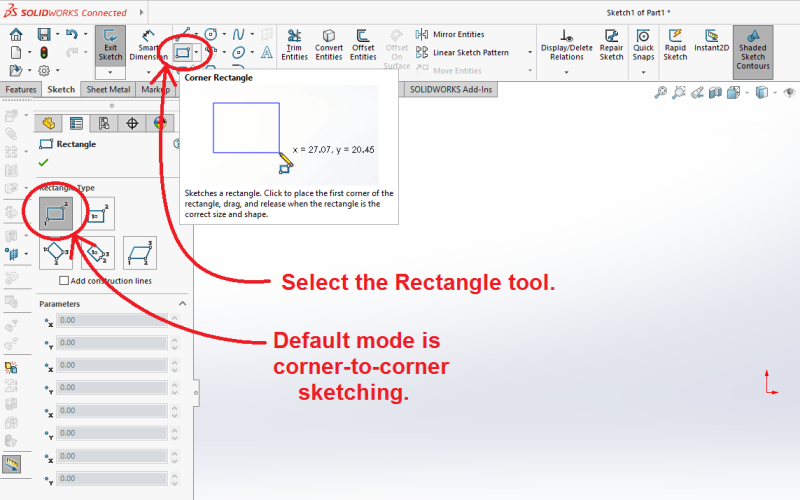The image size is (800, 500).
Task: Choose 3 Point Center Rectangle type
Action: point(98,253)
